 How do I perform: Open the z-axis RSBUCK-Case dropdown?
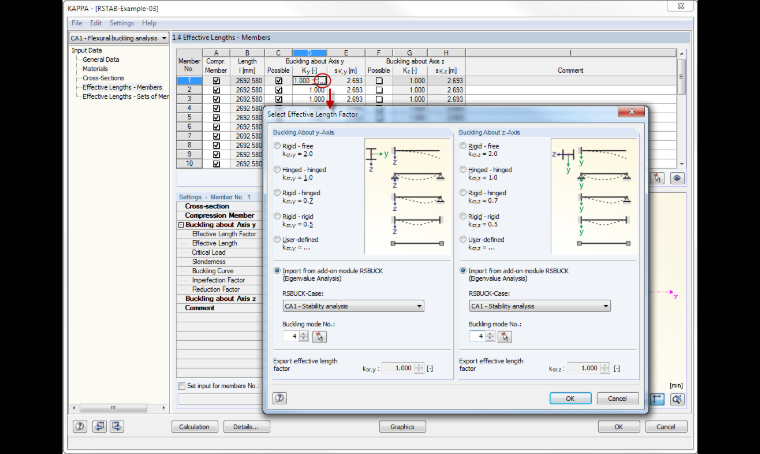coord(539,306)
